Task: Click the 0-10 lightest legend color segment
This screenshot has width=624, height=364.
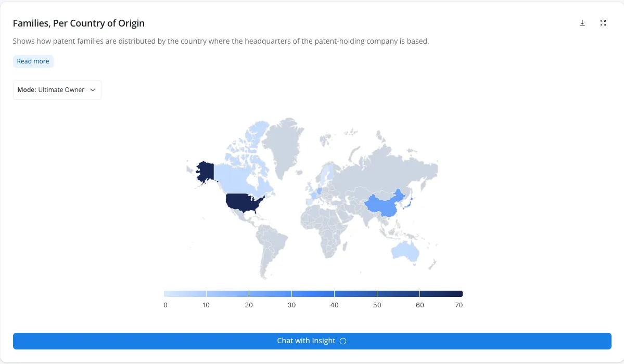Action: click(x=185, y=294)
